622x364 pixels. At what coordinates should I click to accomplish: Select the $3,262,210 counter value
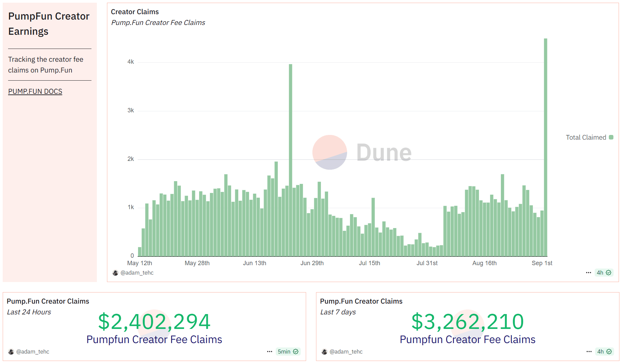point(467,321)
